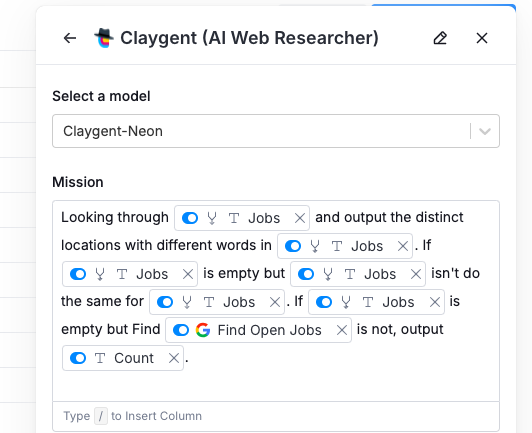Viewport: 532px width, 433px height.
Task: Open the model dropdown chevron
Action: pos(485,131)
